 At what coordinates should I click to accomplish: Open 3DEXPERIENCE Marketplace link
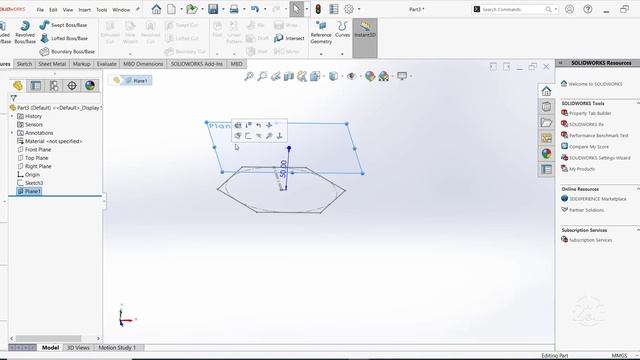point(598,199)
